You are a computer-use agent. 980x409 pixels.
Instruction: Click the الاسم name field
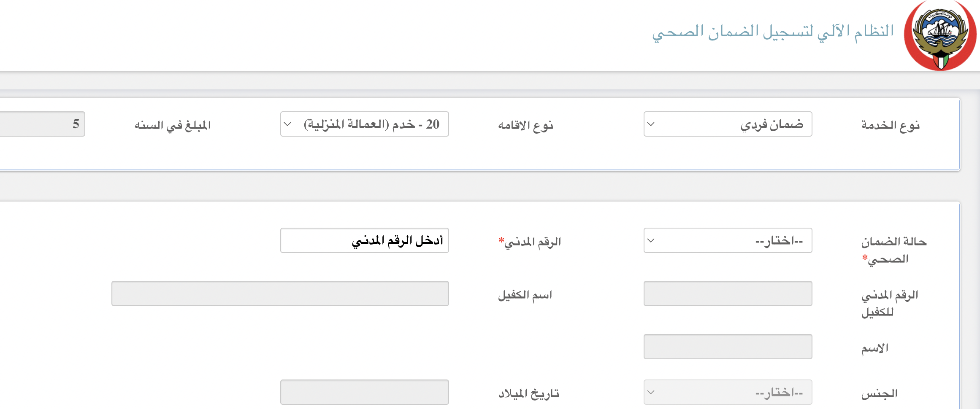point(728,347)
